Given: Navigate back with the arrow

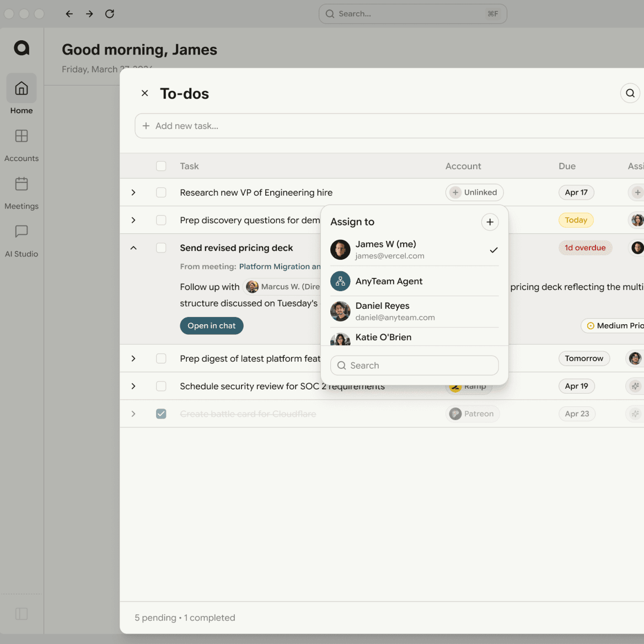Looking at the screenshot, I should (69, 13).
